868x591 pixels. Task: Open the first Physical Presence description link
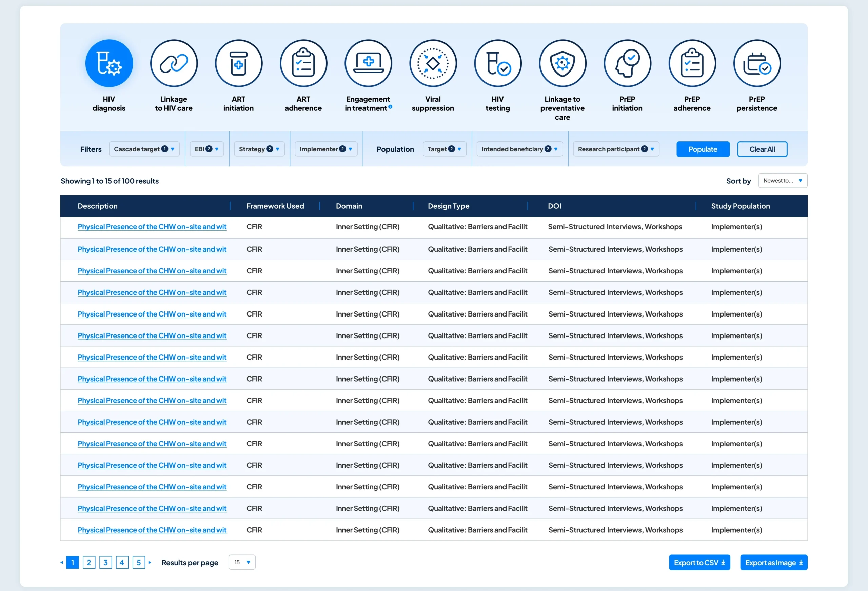(x=152, y=227)
